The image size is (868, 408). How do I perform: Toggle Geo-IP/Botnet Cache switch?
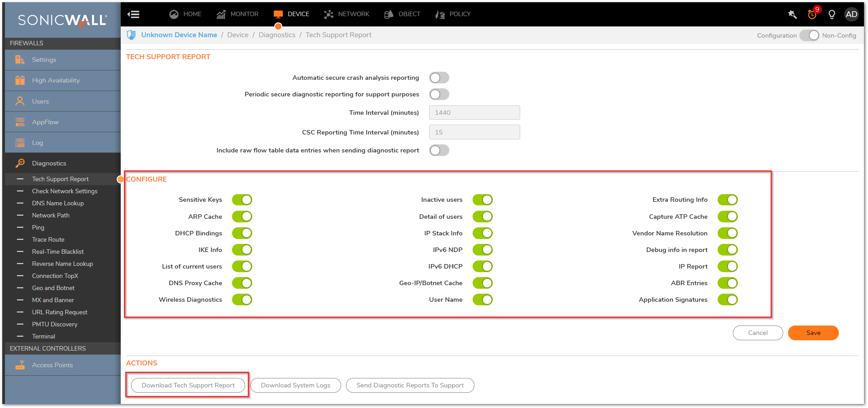pyautogui.click(x=482, y=283)
